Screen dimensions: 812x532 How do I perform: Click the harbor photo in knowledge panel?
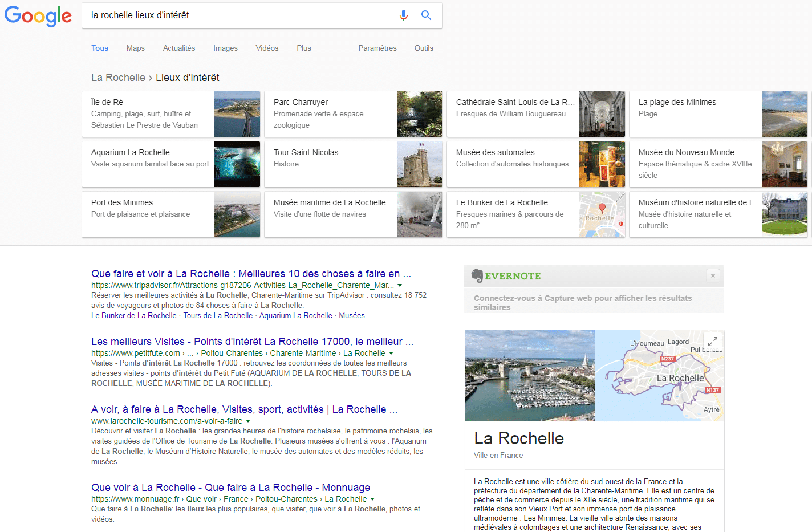click(530, 376)
